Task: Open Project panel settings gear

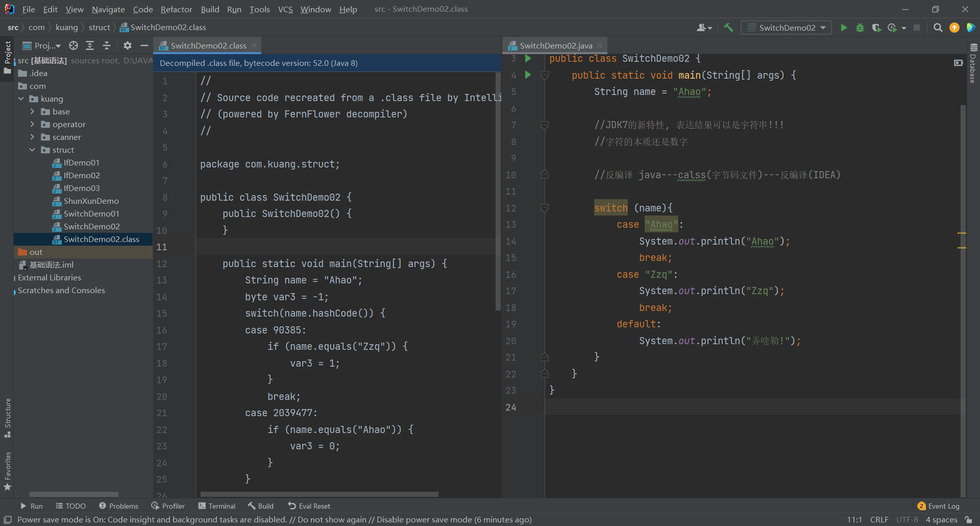Action: (128, 45)
